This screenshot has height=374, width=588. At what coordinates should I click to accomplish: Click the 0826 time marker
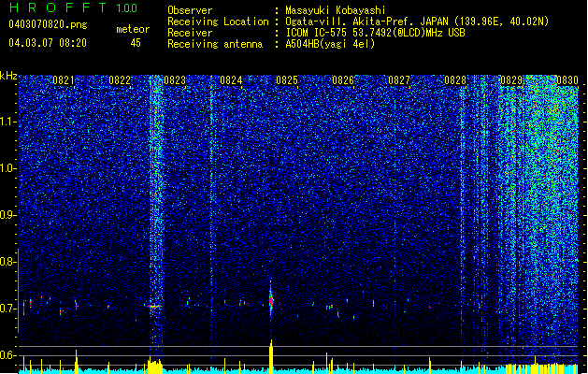[343, 80]
